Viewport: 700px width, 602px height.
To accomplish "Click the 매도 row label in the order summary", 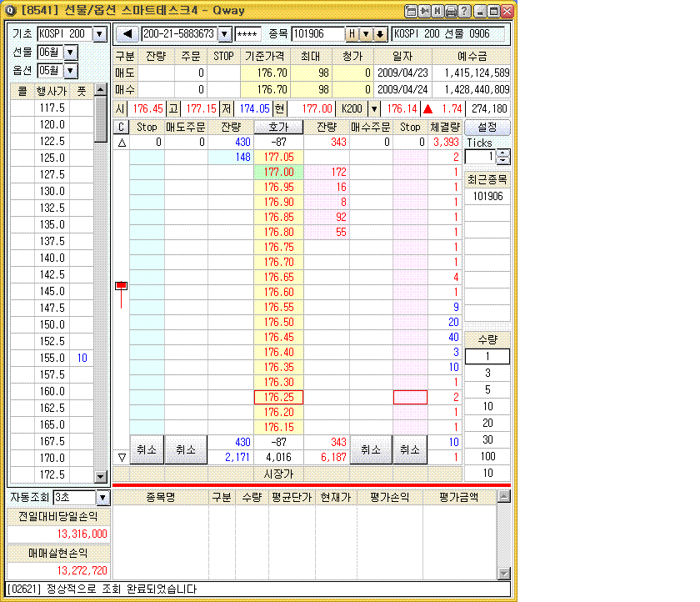I will point(124,73).
